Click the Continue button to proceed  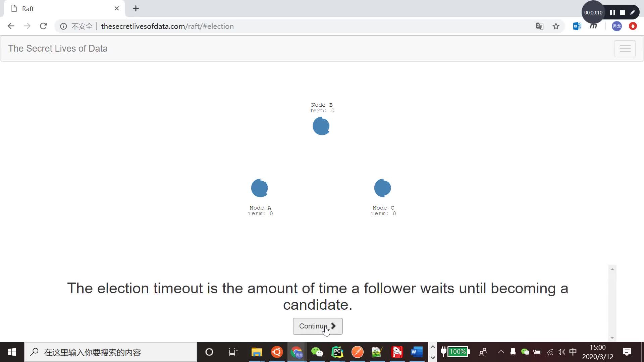[x=318, y=326]
